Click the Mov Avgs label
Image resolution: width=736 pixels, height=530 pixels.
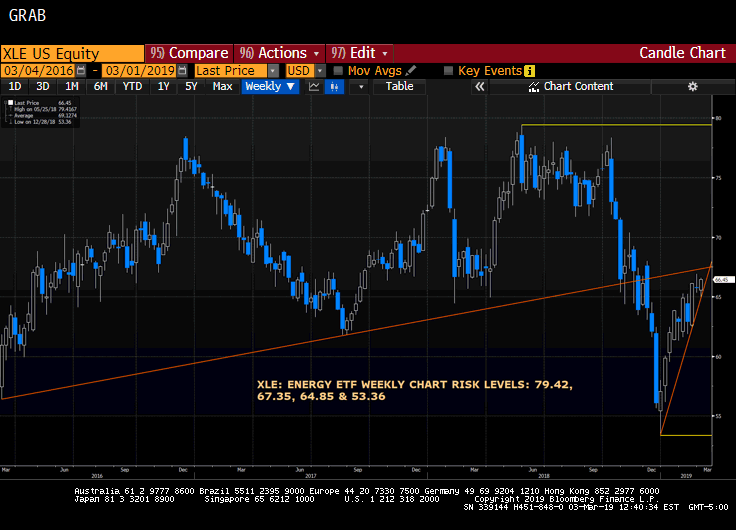point(375,71)
